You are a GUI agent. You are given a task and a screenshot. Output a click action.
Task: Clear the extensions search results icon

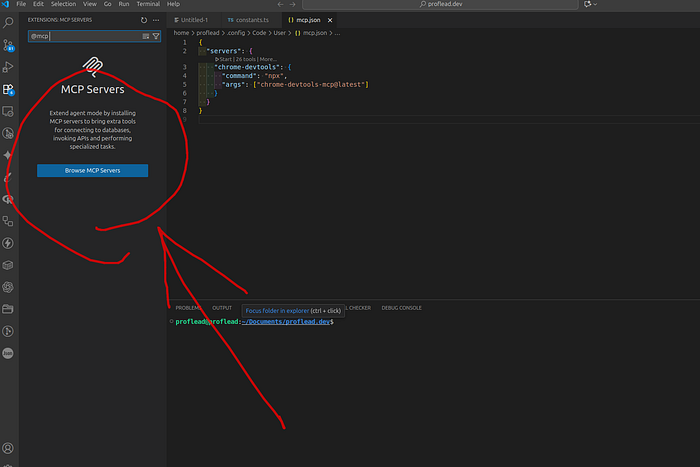click(x=146, y=36)
